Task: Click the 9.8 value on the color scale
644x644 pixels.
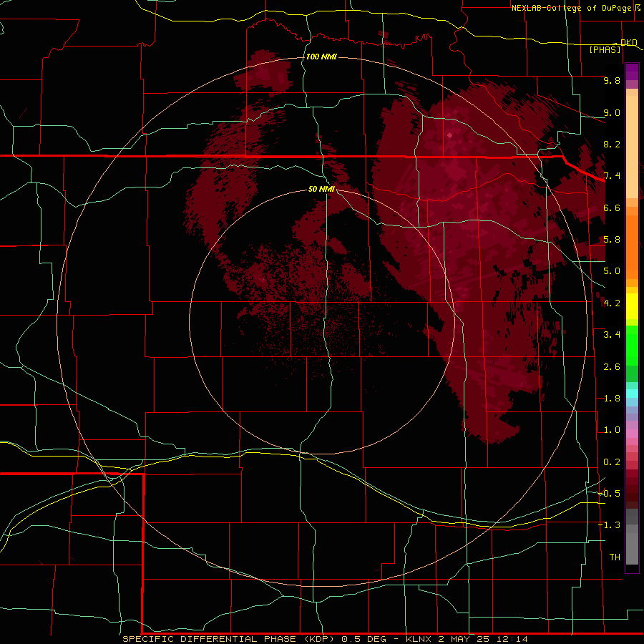Action: tap(612, 80)
